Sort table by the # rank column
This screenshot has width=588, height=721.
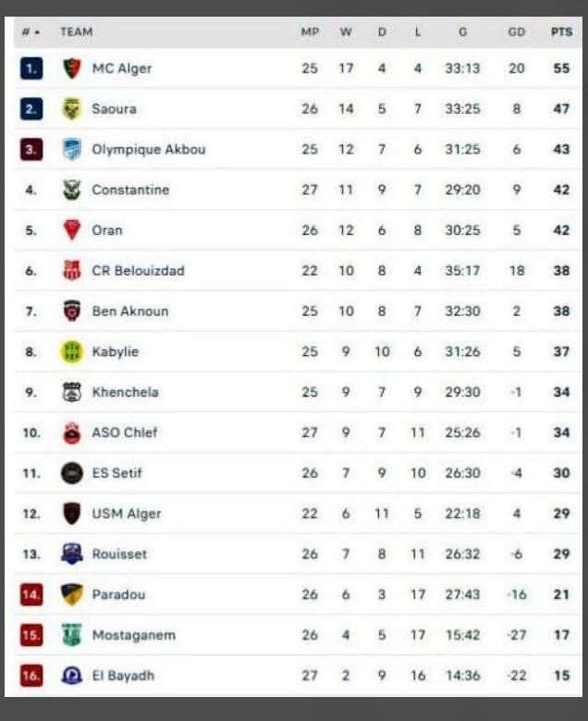(x=30, y=31)
